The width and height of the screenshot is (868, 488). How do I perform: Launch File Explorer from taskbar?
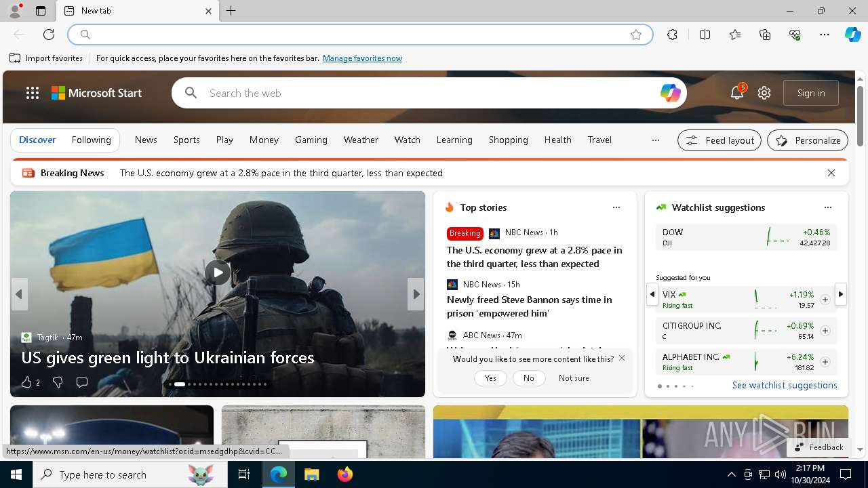pos(311,474)
